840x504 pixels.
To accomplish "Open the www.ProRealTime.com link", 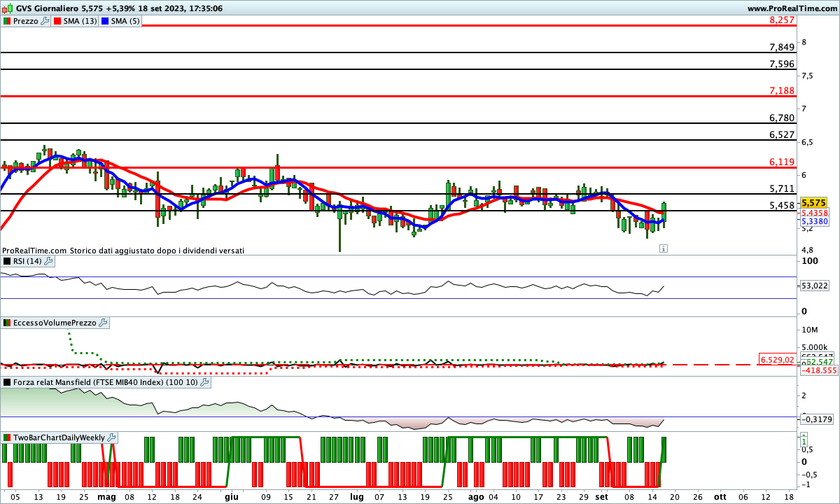I will point(792,8).
